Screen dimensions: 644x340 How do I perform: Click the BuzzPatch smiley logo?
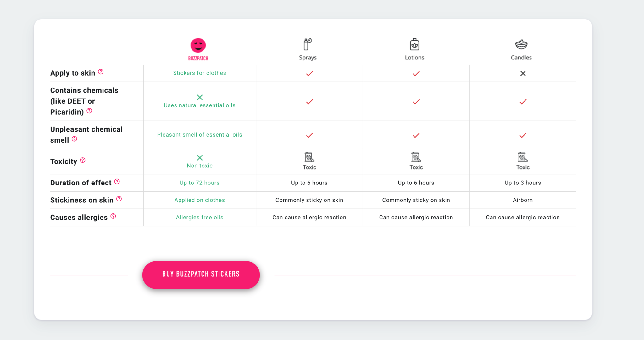click(198, 46)
